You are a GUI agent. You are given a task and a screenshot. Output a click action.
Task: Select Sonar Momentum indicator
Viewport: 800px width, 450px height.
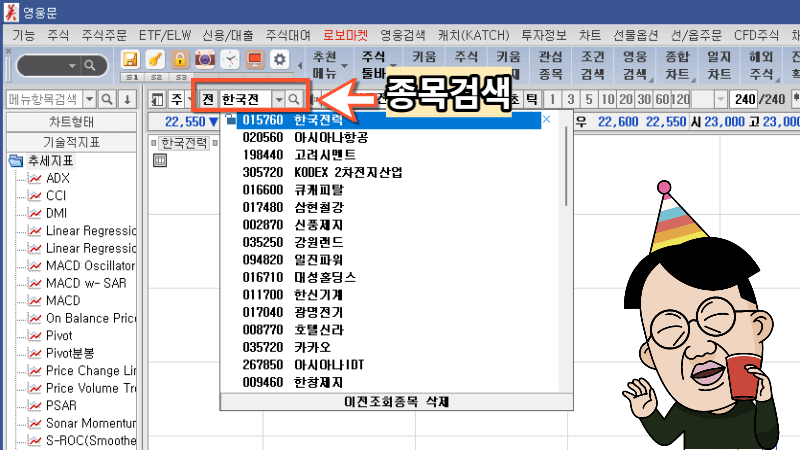[91, 423]
